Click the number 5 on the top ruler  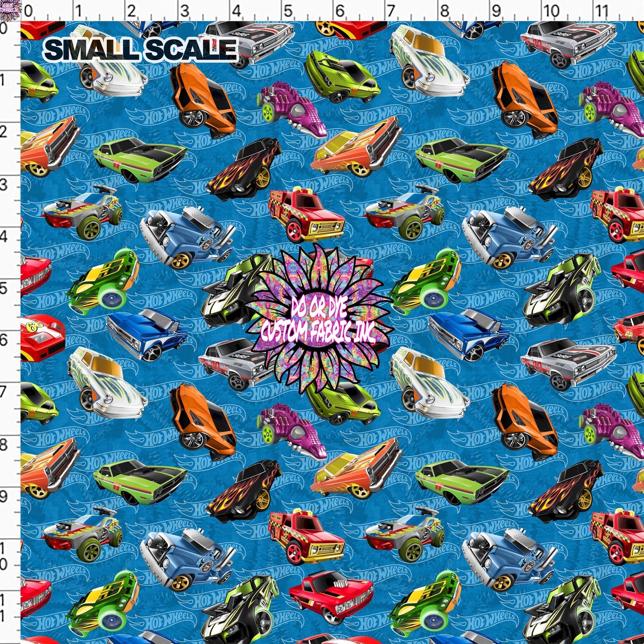[x=288, y=11]
